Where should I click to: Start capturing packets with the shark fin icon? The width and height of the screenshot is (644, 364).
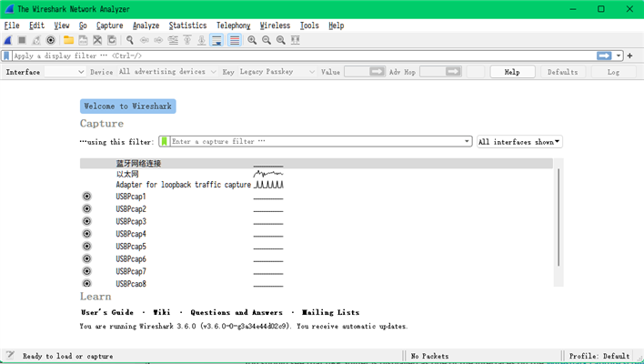click(x=8, y=40)
